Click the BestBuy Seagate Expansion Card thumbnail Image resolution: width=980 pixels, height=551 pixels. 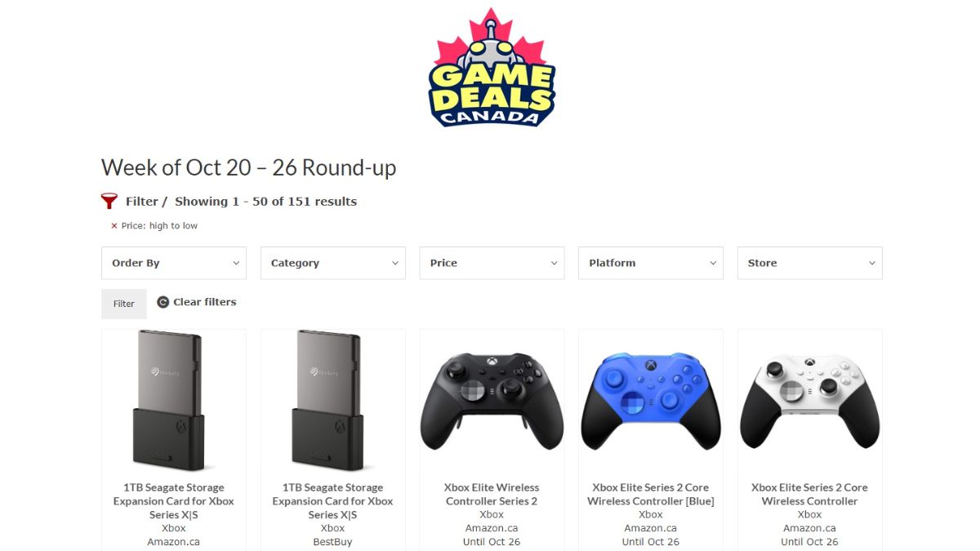332,400
